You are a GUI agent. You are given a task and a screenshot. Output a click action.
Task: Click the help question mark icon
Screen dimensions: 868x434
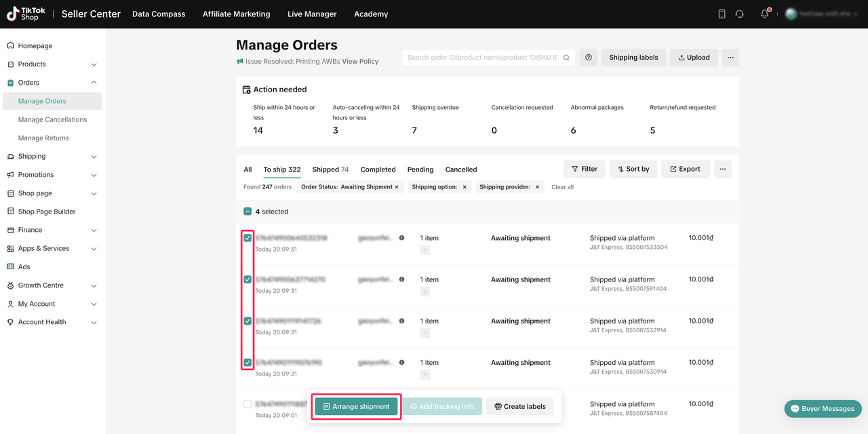click(589, 58)
